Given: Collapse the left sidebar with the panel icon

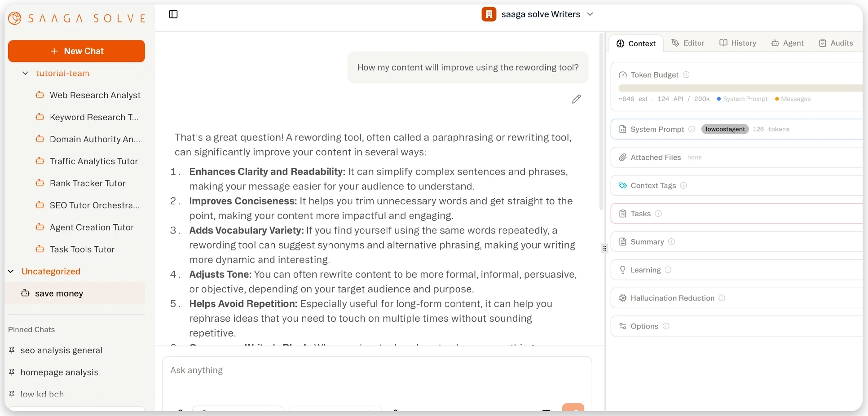Looking at the screenshot, I should pos(173,14).
